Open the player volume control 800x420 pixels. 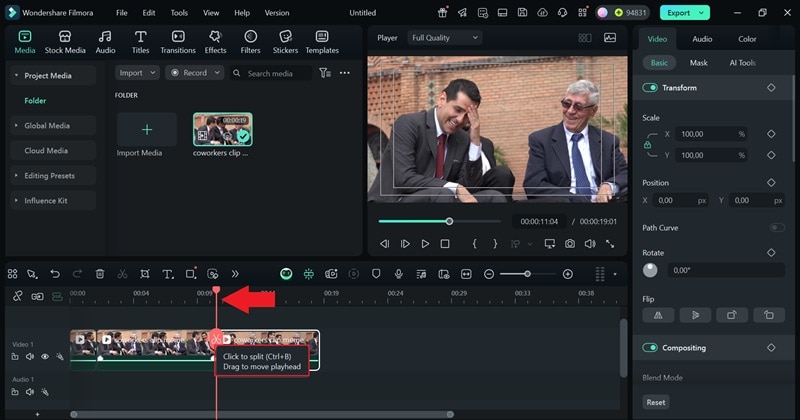click(x=590, y=244)
